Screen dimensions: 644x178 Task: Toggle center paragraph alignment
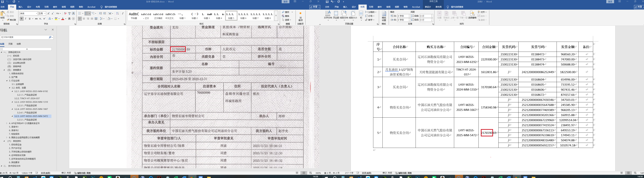84,19
